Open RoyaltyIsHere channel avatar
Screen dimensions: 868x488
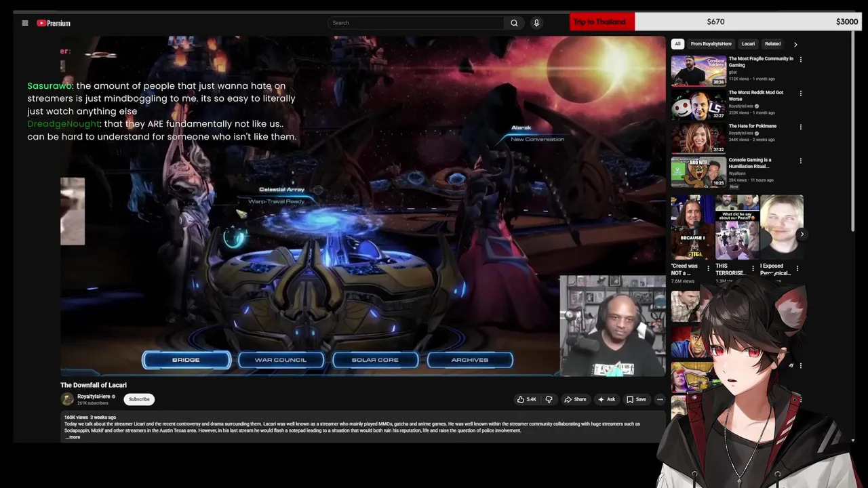point(67,399)
